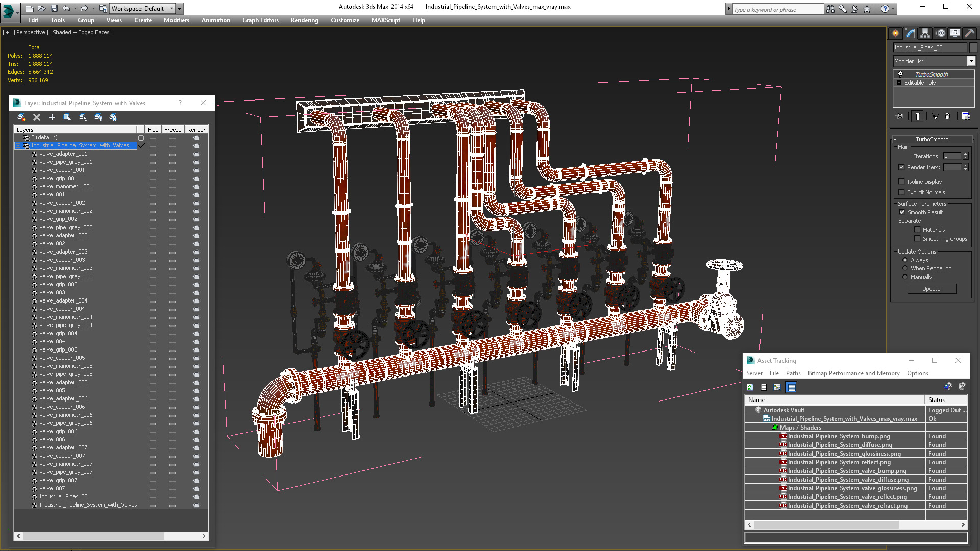This screenshot has height=551, width=980.
Task: Open the Rendering menu
Action: point(305,20)
